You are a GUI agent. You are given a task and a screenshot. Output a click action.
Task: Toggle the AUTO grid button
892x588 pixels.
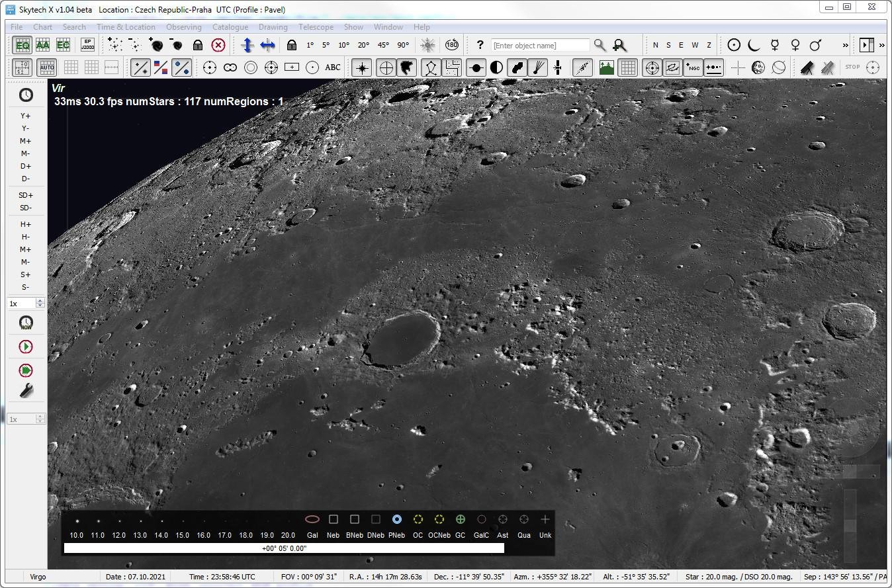[x=46, y=67]
